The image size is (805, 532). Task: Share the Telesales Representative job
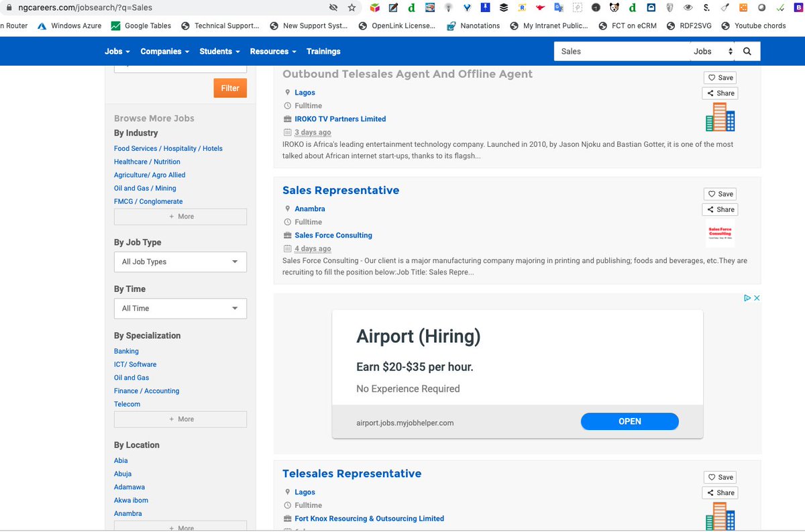pyautogui.click(x=720, y=492)
